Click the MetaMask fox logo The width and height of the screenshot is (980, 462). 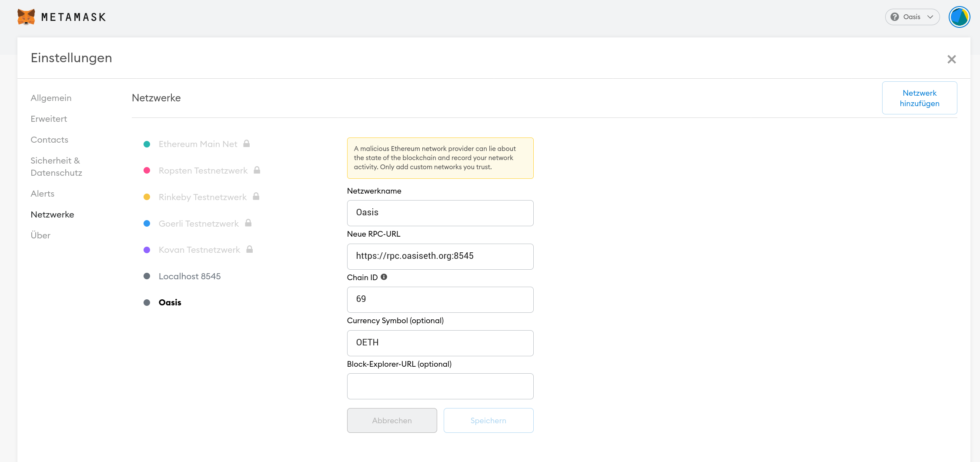(x=26, y=17)
